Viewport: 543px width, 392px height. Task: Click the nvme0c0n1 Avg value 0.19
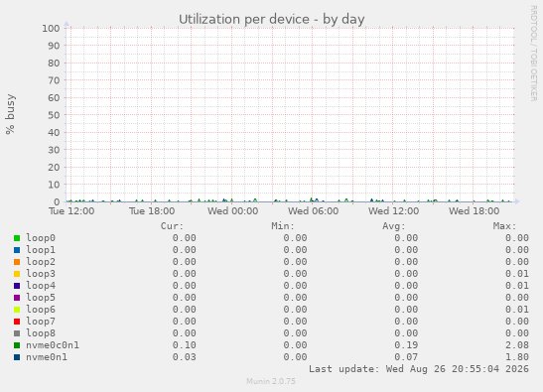coord(406,345)
